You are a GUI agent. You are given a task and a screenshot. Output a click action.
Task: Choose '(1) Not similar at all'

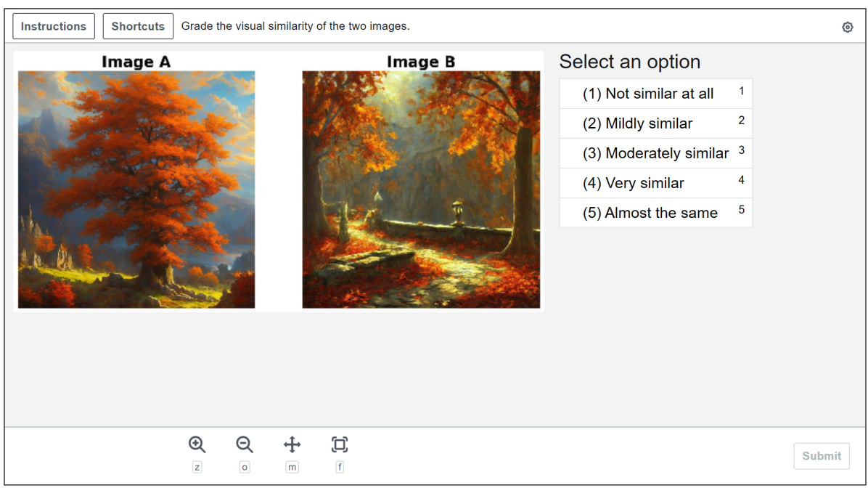[x=655, y=94]
